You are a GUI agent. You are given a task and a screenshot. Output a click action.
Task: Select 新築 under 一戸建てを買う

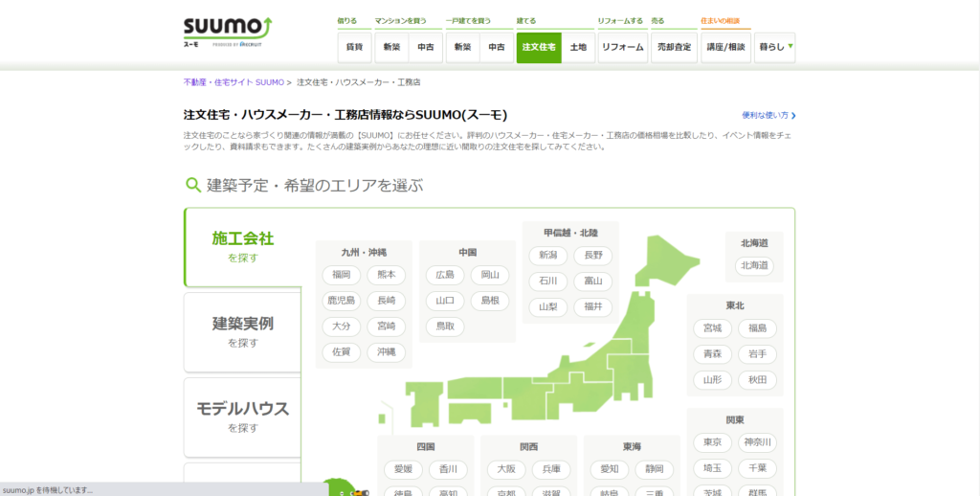[462, 48]
